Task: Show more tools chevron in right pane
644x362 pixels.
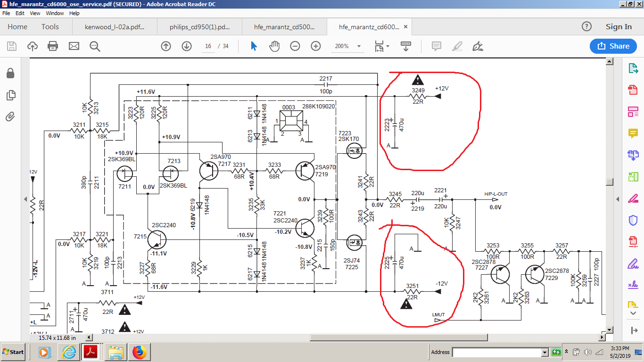Action: coord(633,314)
